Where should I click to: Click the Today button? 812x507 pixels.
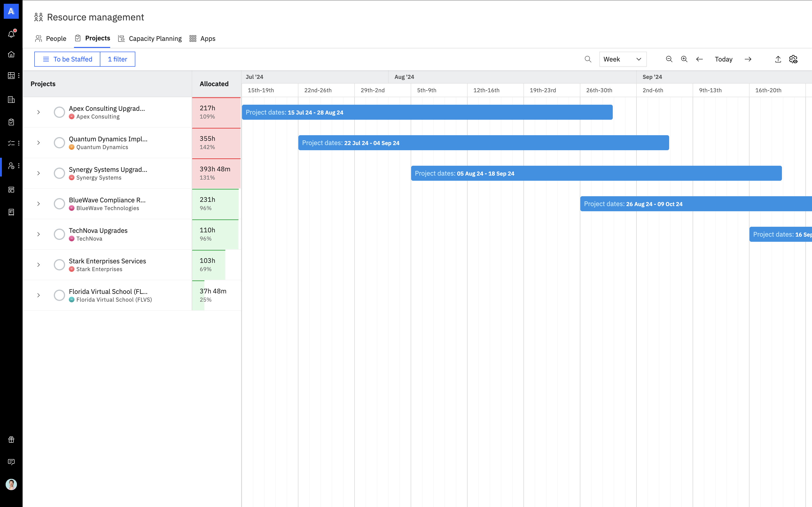tap(723, 59)
